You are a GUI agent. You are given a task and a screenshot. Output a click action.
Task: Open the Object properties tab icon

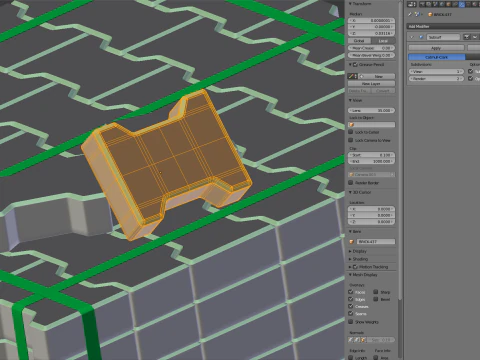(x=448, y=4)
